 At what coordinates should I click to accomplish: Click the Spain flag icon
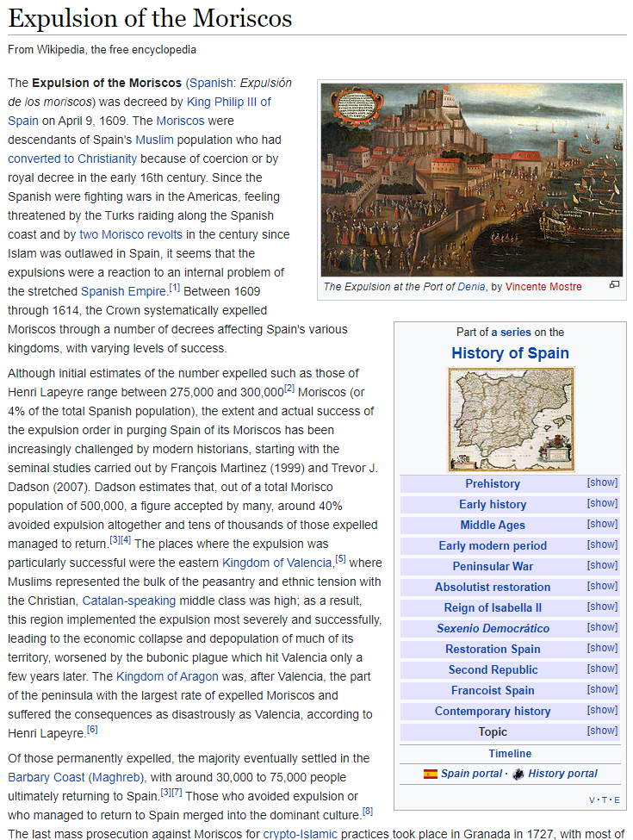coord(430,775)
